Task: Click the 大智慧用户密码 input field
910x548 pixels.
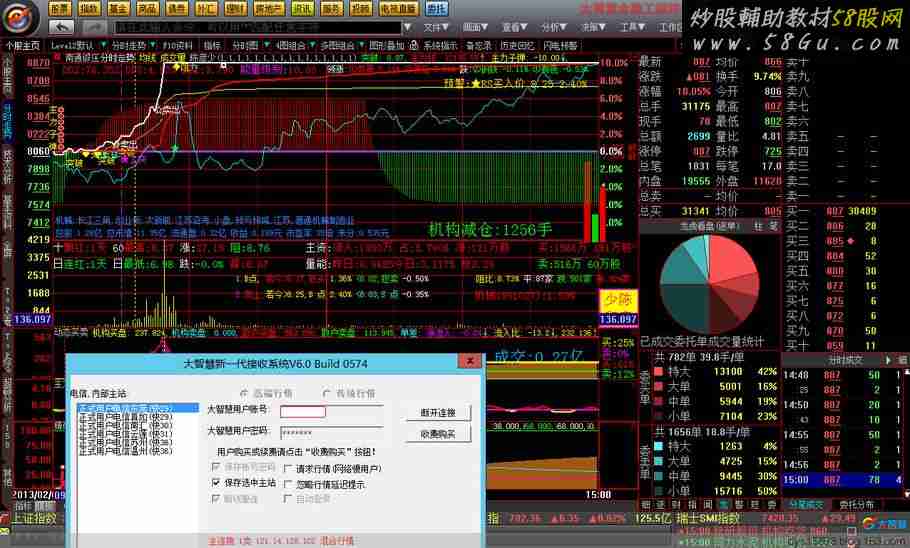Action: (x=331, y=433)
